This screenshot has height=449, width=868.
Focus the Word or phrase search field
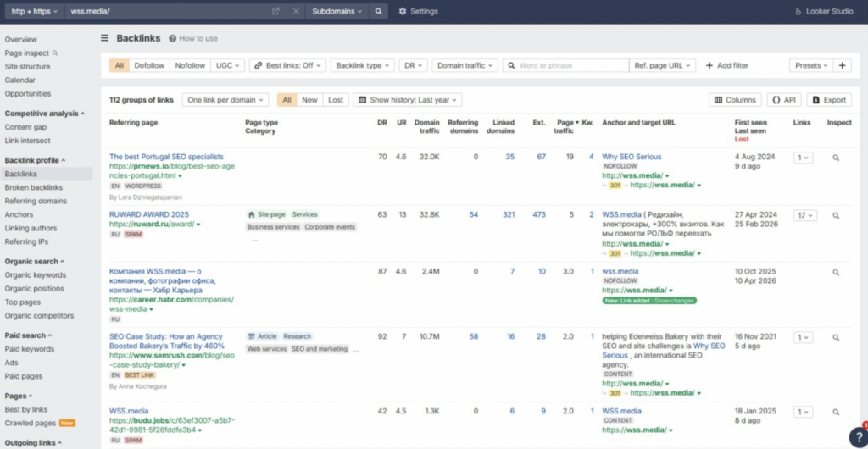(x=565, y=65)
